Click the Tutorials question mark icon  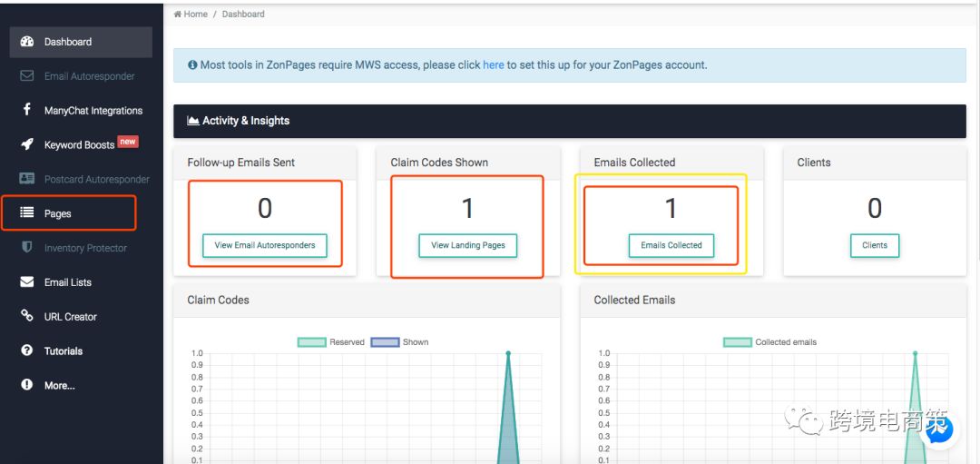pos(27,350)
